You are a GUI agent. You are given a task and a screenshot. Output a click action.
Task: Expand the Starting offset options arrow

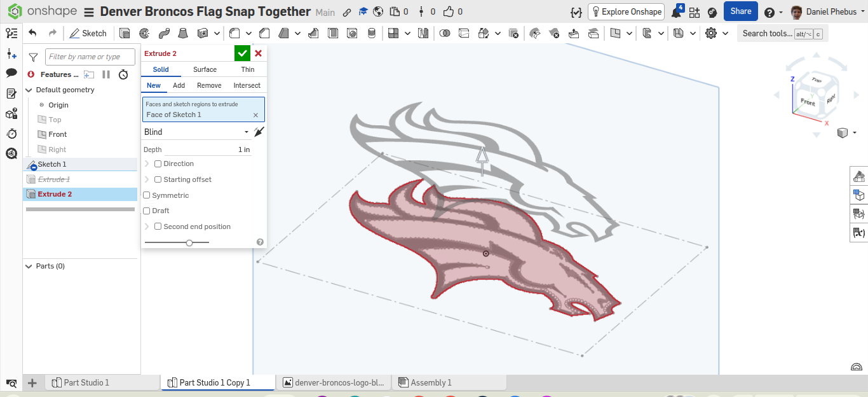point(147,179)
